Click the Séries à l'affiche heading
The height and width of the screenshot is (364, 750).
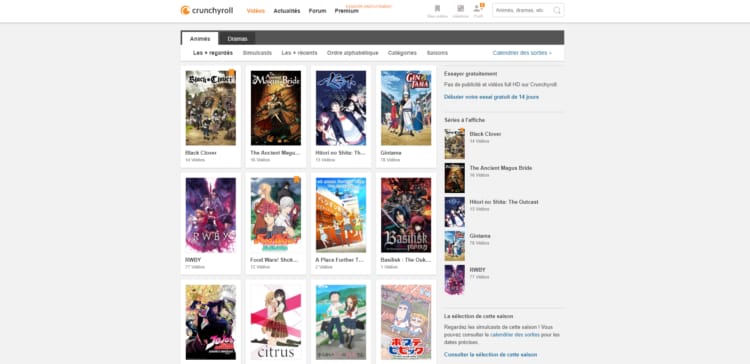coord(464,120)
